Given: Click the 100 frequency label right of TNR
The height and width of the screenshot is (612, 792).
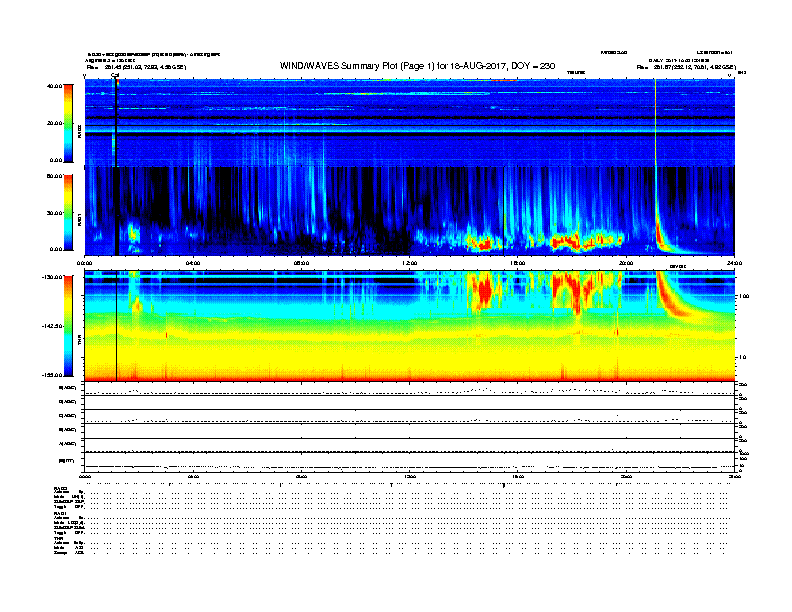Looking at the screenshot, I should [744, 296].
